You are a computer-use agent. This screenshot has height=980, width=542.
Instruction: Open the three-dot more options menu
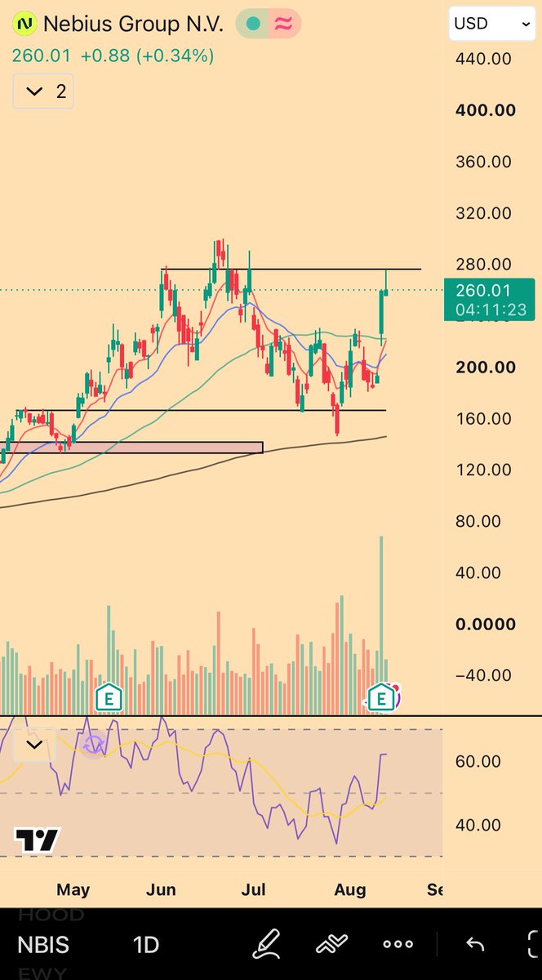coord(398,944)
